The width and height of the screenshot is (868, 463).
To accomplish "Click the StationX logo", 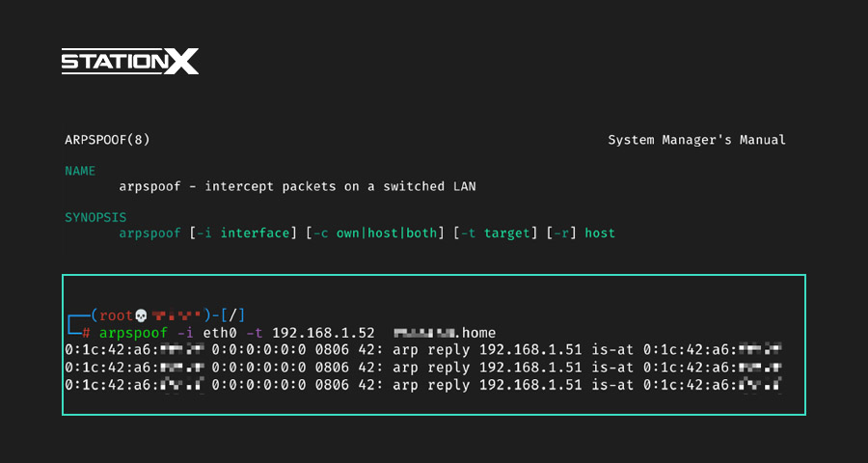I will tap(129, 63).
